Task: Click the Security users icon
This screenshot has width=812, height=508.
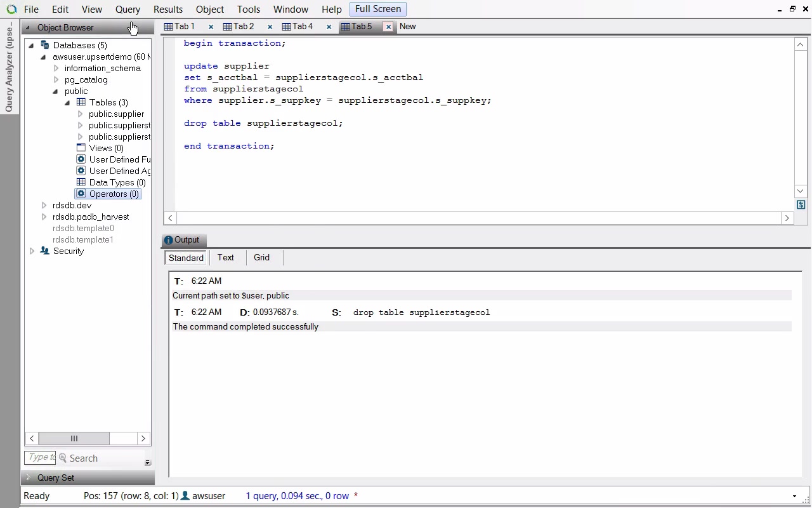Action: click(x=44, y=251)
